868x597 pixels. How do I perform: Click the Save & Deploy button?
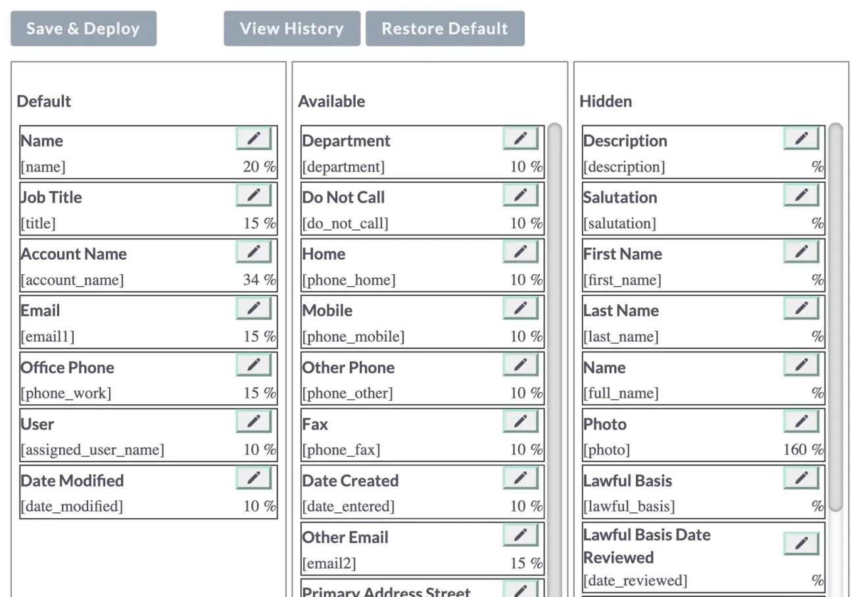point(83,28)
